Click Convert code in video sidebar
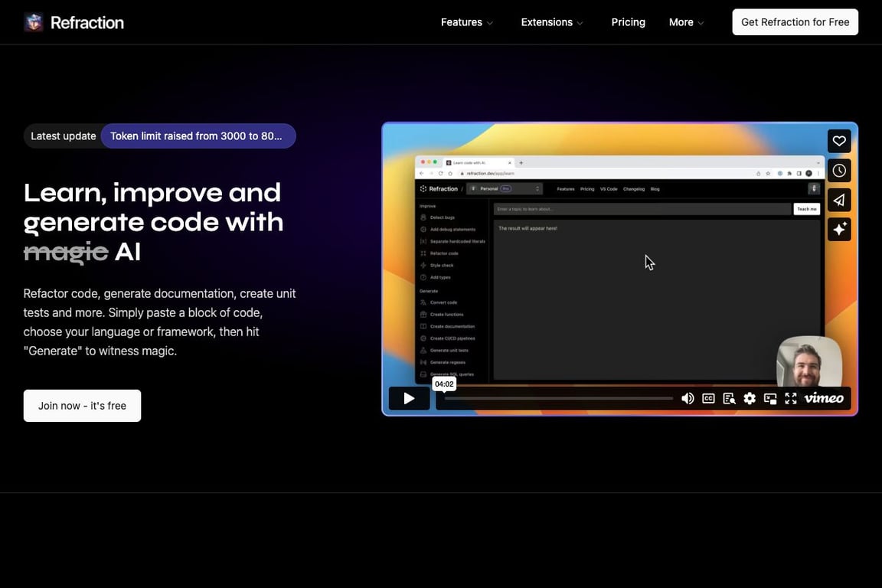This screenshot has height=588, width=882. click(x=443, y=302)
